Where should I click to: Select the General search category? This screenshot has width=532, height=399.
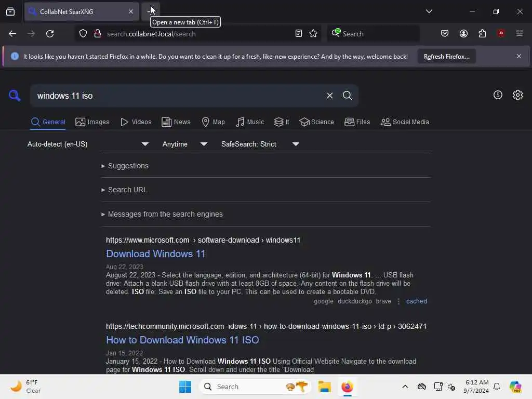pos(48,122)
